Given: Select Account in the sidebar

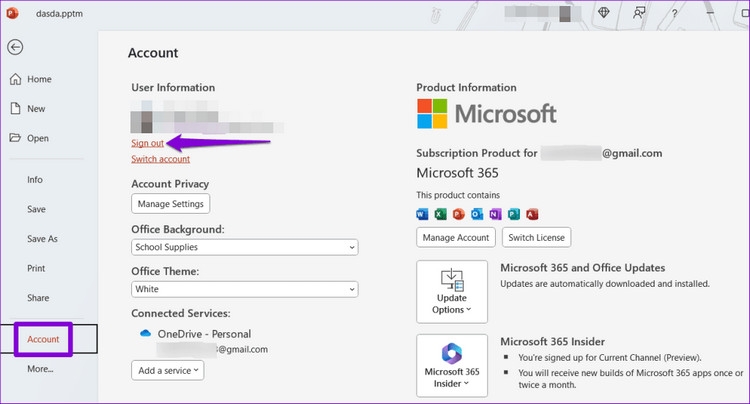Looking at the screenshot, I should (43, 339).
